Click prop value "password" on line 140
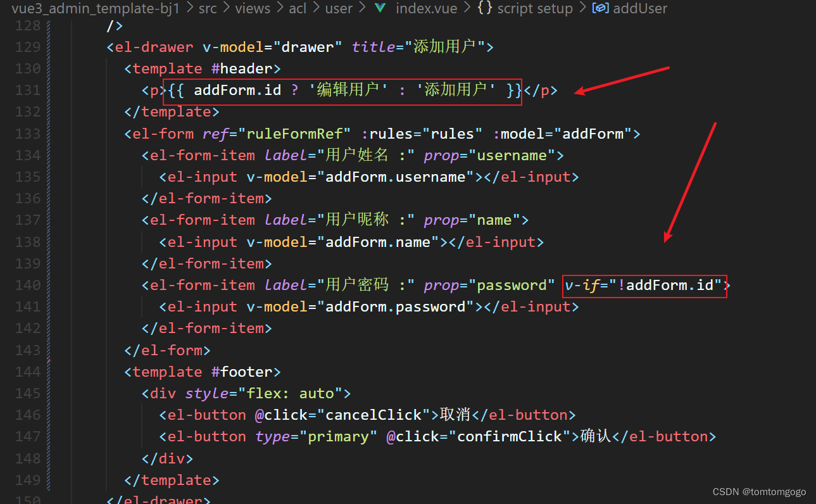The width and height of the screenshot is (816, 504). pos(512,286)
